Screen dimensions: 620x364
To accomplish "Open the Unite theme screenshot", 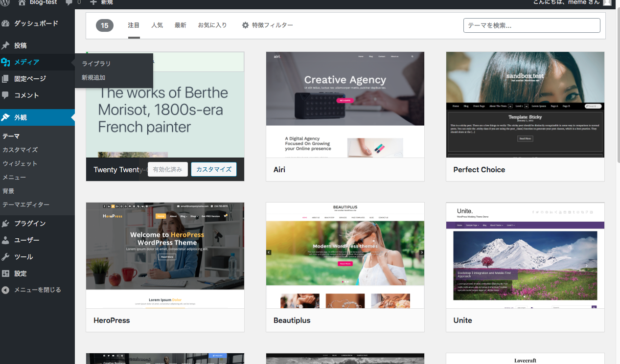I will tap(525, 255).
